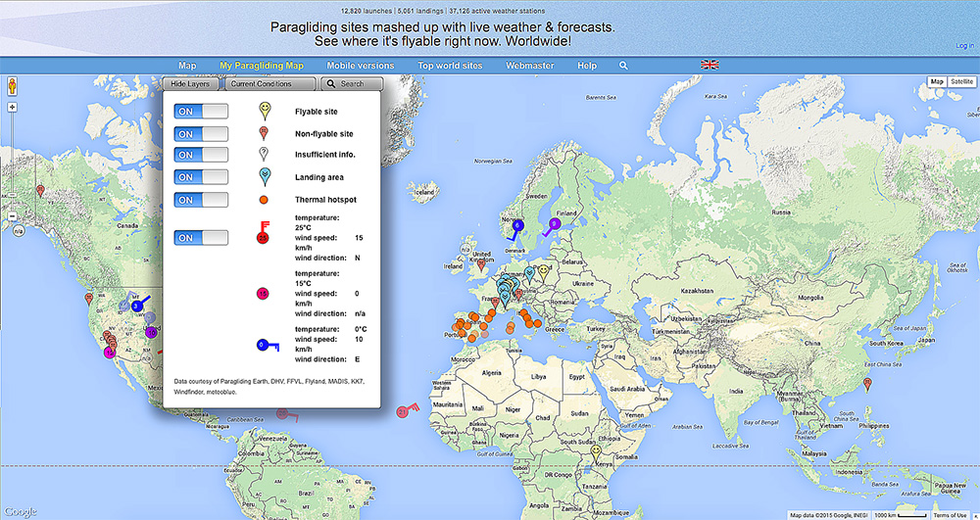Toggle the Non-flyable site layer switch
The height and width of the screenshot is (520, 980).
click(x=201, y=133)
